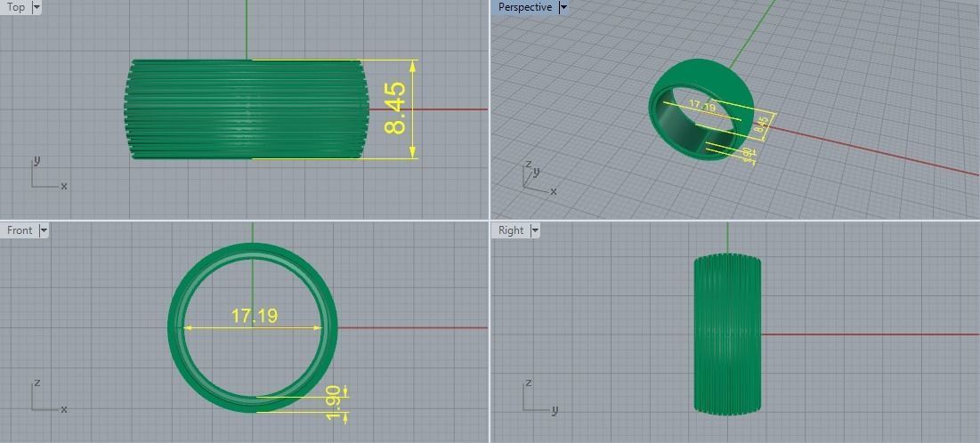This screenshot has height=443, width=980.
Task: Select the 8.45 dimension in Top view
Action: click(x=395, y=109)
